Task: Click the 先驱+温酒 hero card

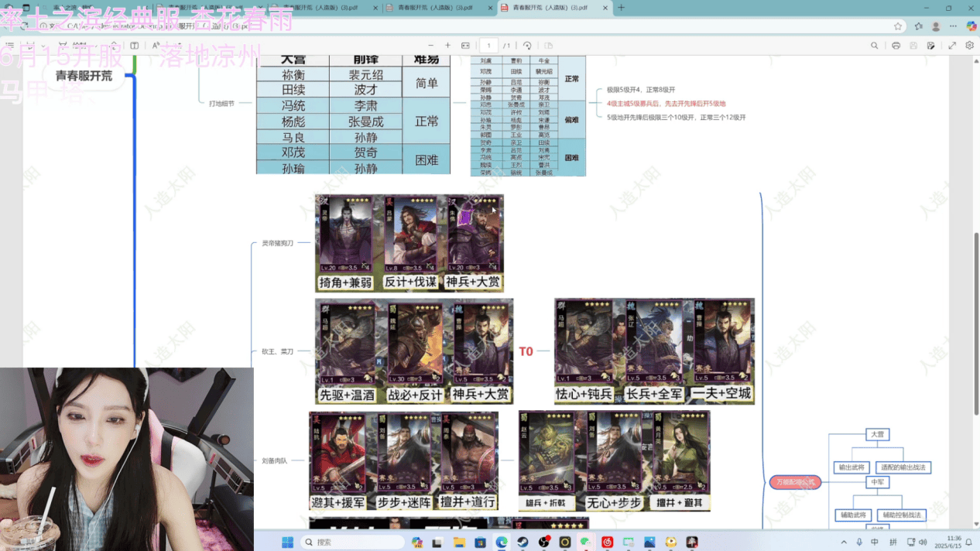Action: (348, 351)
